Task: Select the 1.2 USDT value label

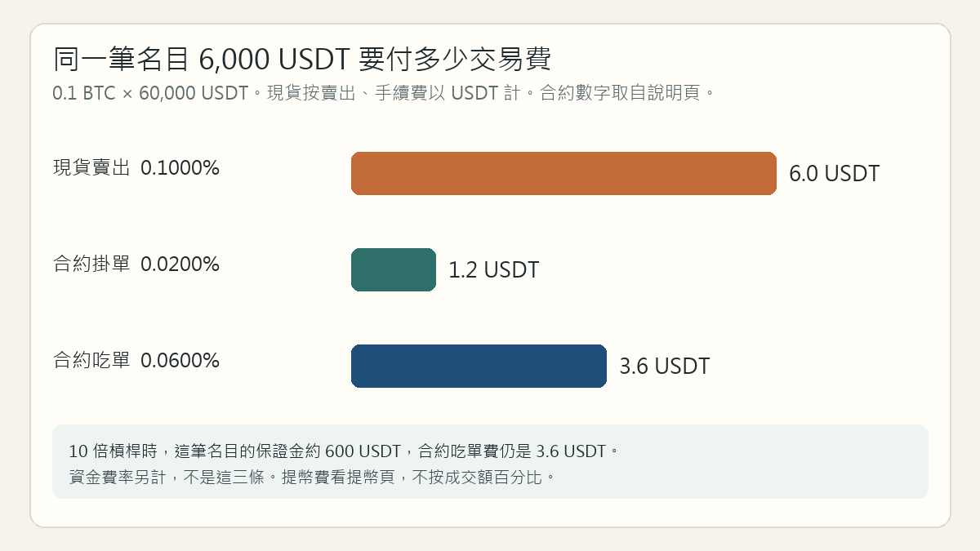Action: pos(493,270)
